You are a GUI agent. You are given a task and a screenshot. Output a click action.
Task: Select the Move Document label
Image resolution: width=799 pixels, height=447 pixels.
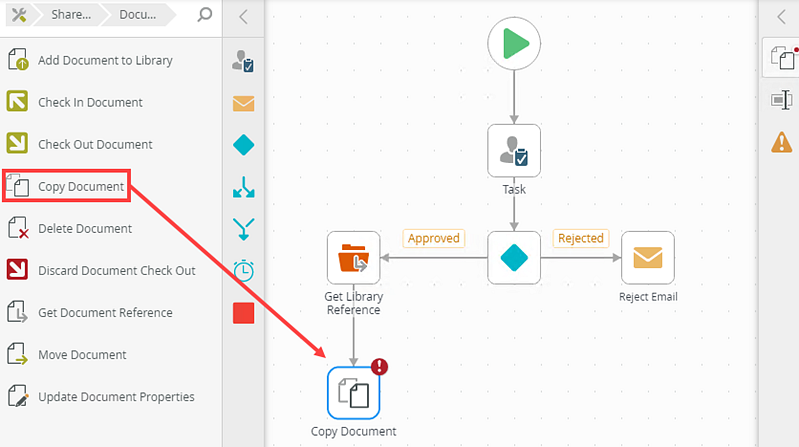(x=82, y=355)
